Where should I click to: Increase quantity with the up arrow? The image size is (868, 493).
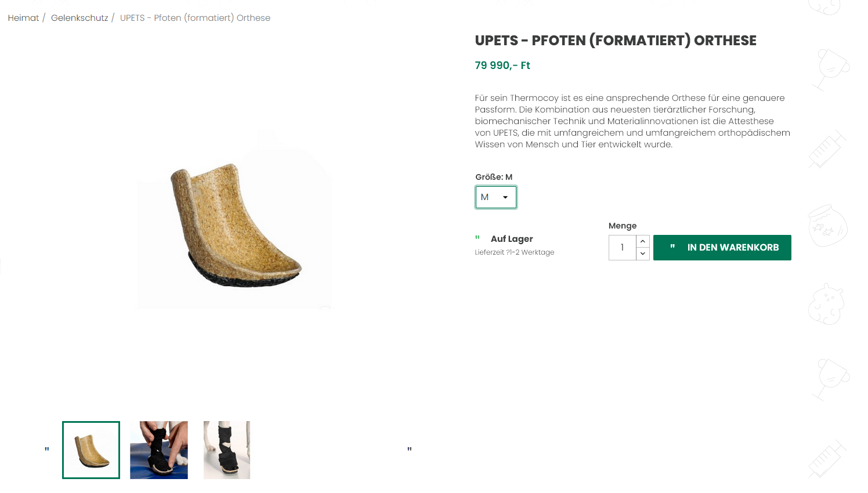coord(643,241)
